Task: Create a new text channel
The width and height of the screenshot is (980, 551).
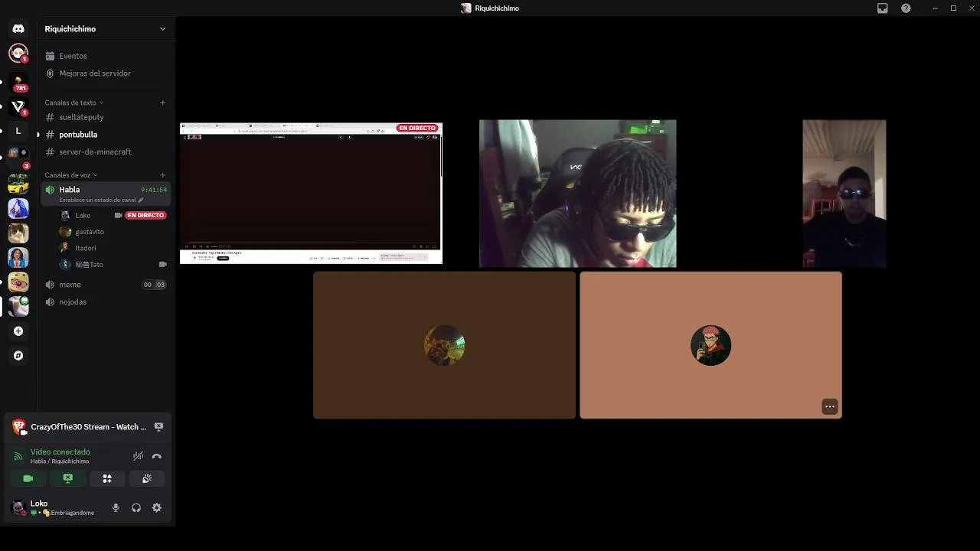Action: (162, 103)
